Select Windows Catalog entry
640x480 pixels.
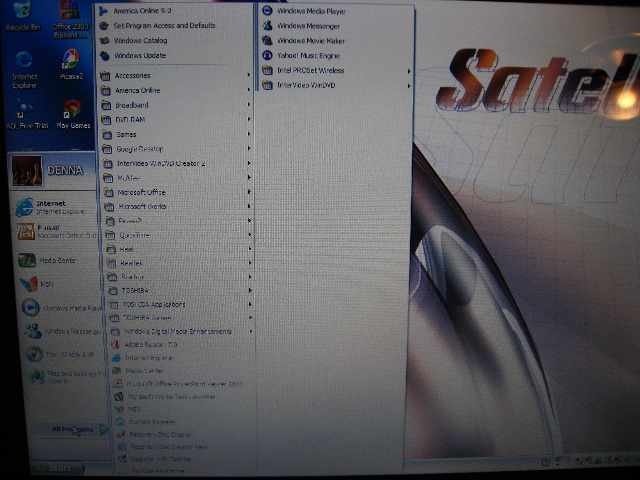click(x=140, y=40)
